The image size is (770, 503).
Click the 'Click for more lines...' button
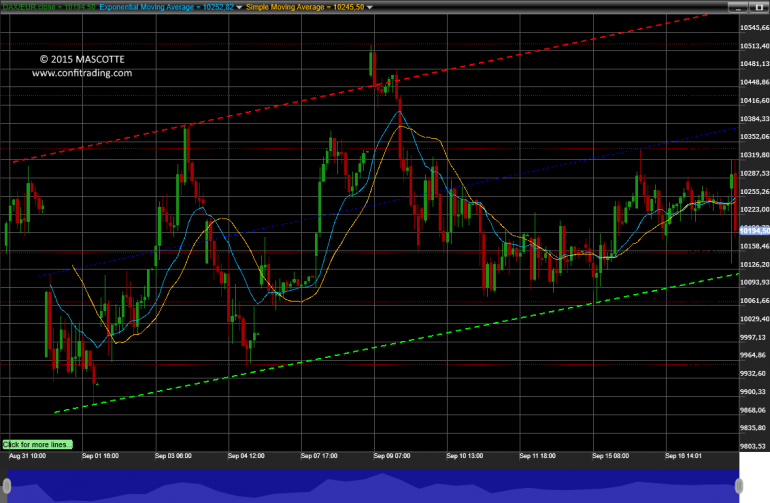[x=37, y=445]
